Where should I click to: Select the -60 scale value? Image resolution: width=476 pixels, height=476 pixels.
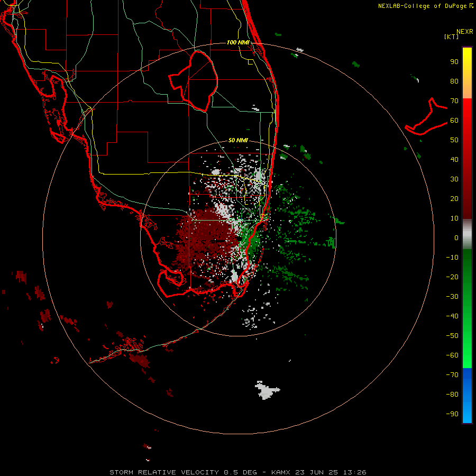[x=452, y=355]
